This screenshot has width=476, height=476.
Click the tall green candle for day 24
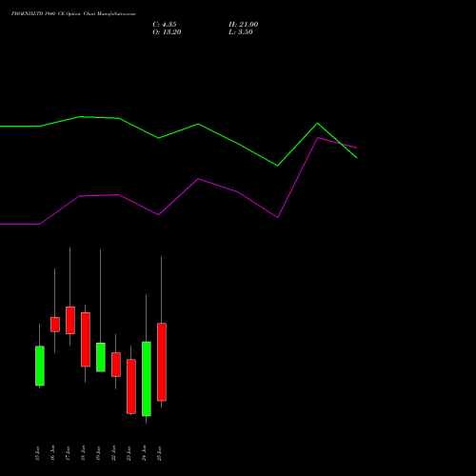tap(147, 379)
